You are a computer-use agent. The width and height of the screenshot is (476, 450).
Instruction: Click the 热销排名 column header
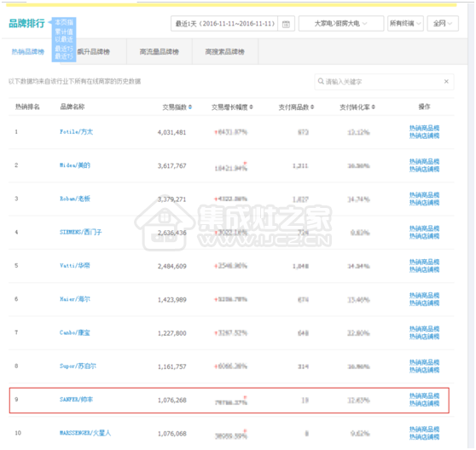[27, 107]
